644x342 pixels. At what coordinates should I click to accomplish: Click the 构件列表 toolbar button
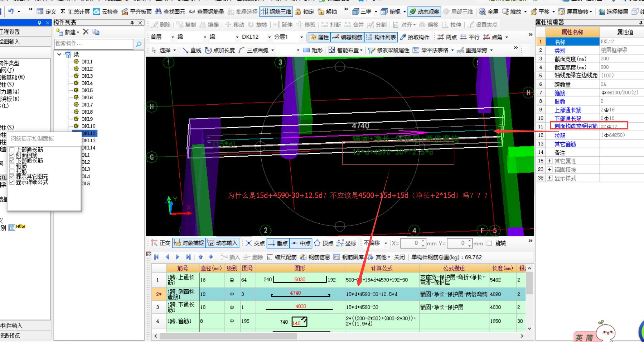[x=381, y=37]
